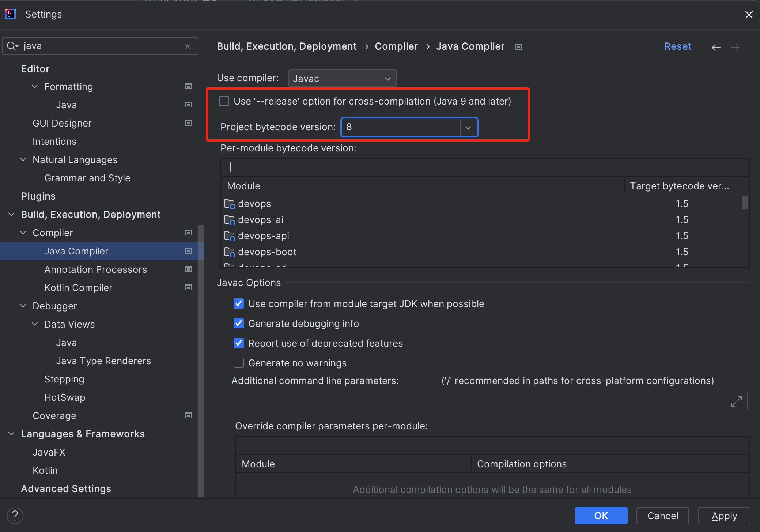Viewport: 760px width, 532px height.
Task: Click the Reset link
Action: (677, 46)
